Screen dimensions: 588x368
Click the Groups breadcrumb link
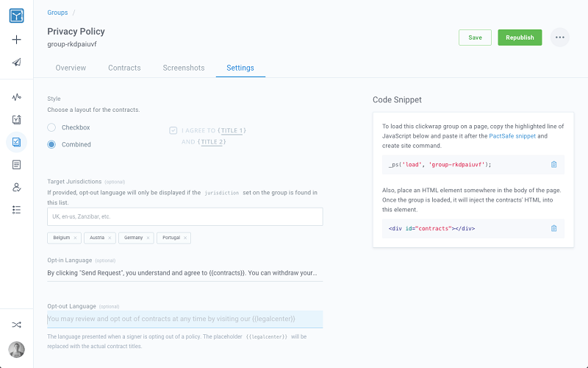[57, 13]
